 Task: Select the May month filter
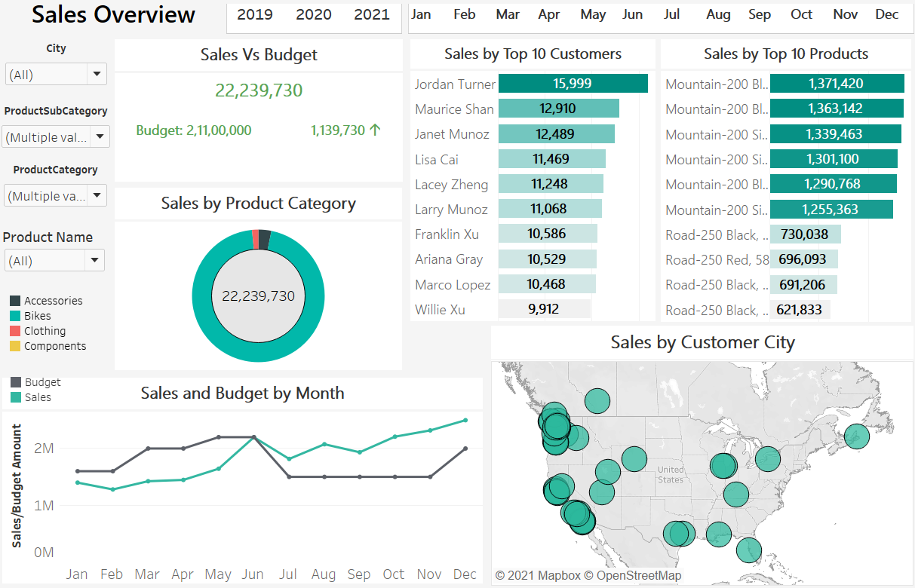pos(594,14)
